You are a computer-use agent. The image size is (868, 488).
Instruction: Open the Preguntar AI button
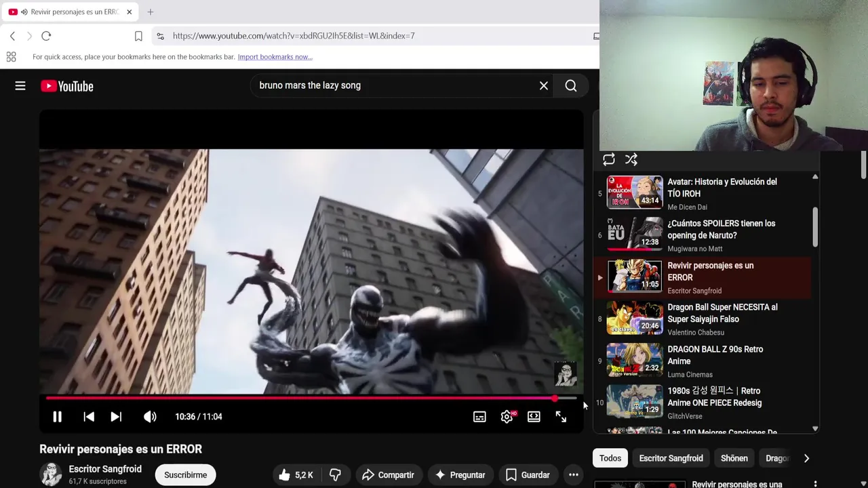[460, 475]
